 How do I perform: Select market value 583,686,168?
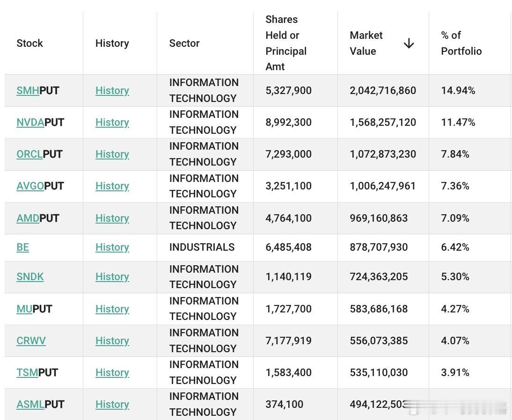point(379,309)
